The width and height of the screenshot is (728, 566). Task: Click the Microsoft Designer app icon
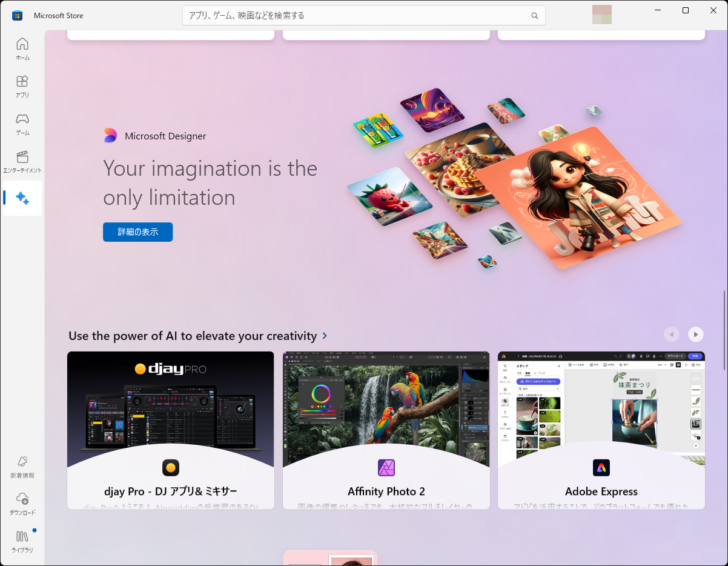pyautogui.click(x=110, y=135)
